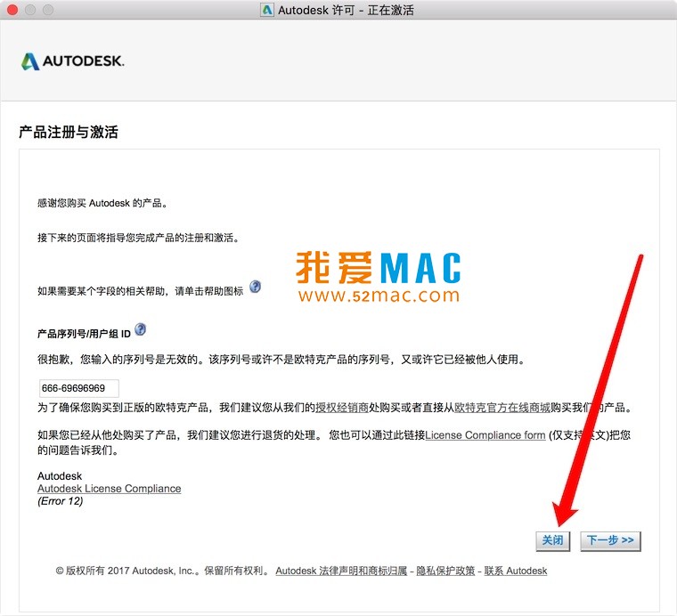Click the 产品注册与激活 heading

69,132
